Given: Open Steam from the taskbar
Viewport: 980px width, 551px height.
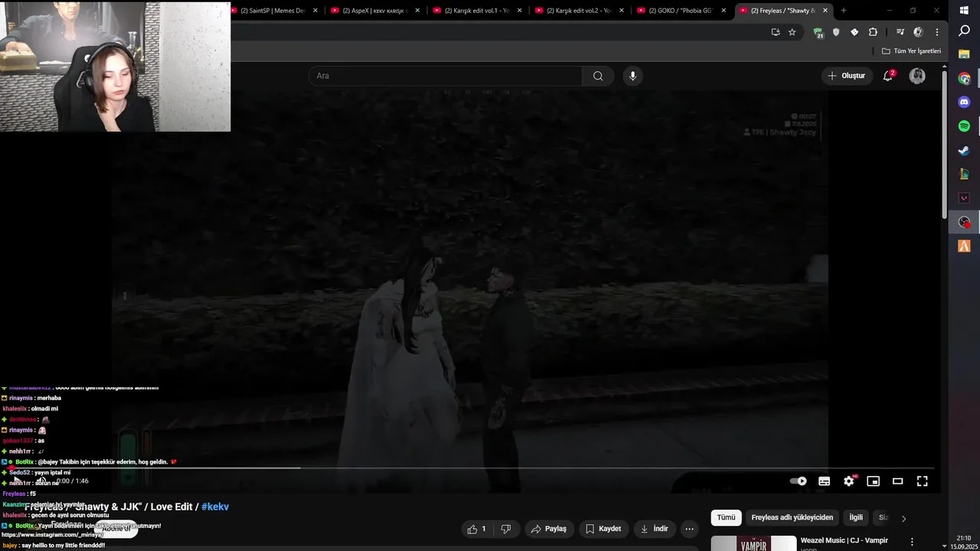Looking at the screenshot, I should click(x=965, y=151).
